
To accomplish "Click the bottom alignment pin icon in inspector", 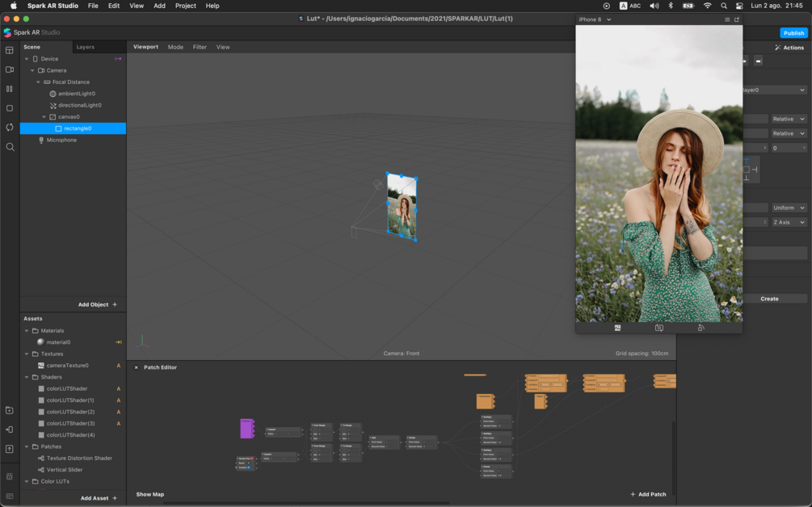I will click(x=747, y=178).
